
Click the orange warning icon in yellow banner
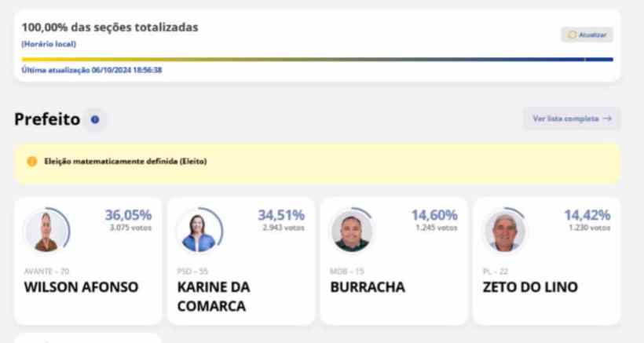click(x=31, y=161)
